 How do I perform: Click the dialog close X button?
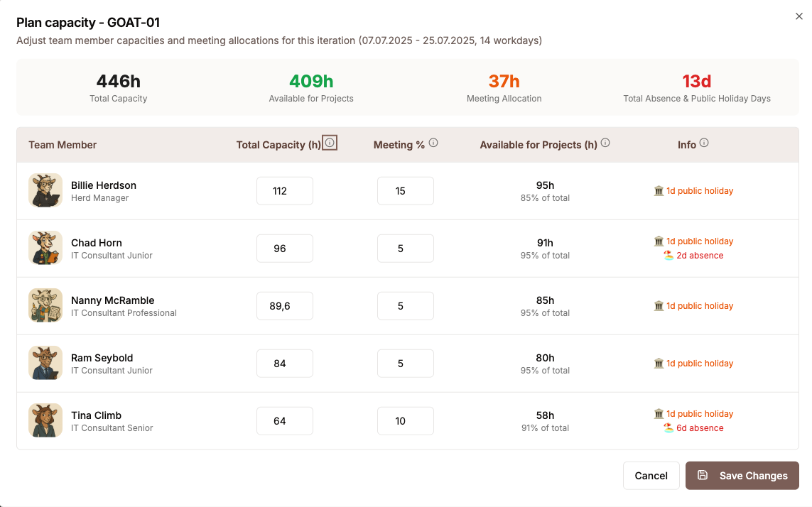pyautogui.click(x=799, y=16)
